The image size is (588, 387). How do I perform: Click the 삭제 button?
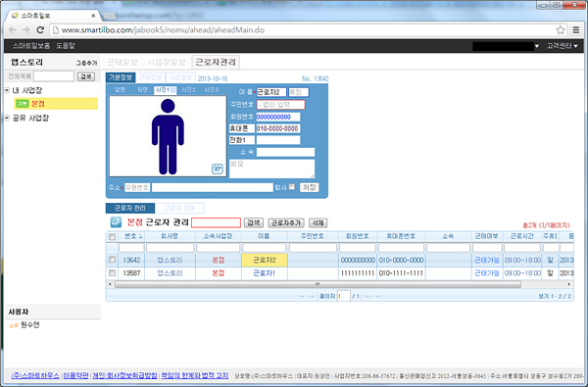318,222
